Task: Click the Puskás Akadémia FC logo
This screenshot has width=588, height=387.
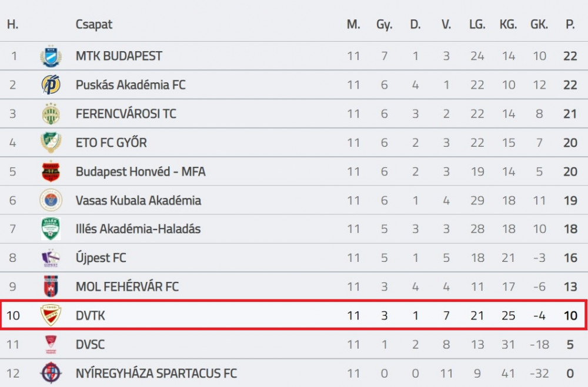Action: pos(51,85)
